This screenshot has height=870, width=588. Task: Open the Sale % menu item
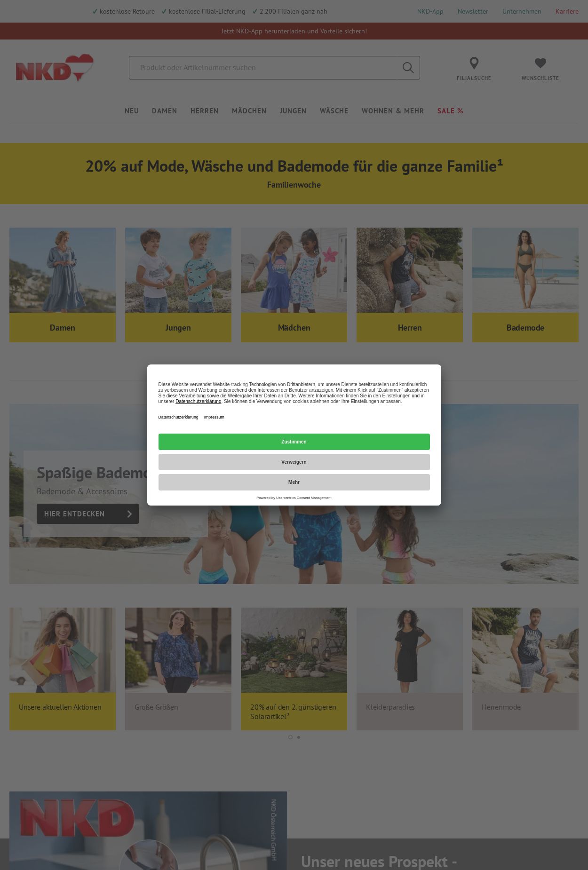point(450,111)
